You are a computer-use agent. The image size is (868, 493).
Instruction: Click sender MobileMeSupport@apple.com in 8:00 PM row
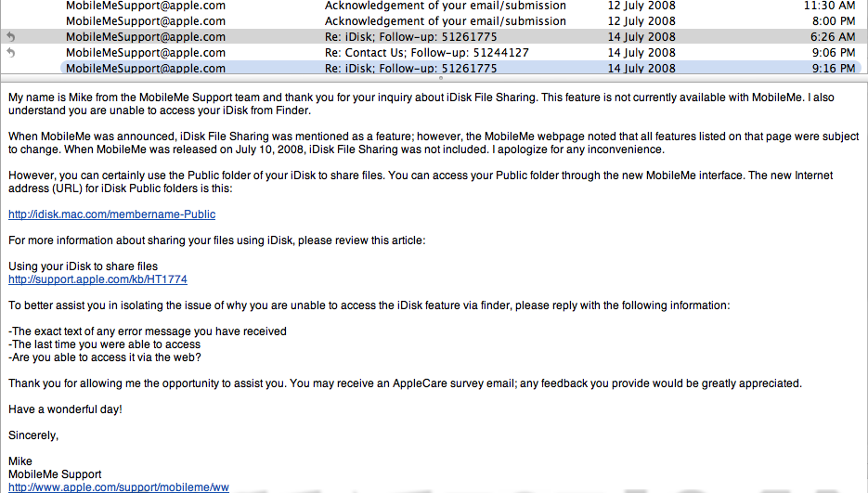[146, 21]
